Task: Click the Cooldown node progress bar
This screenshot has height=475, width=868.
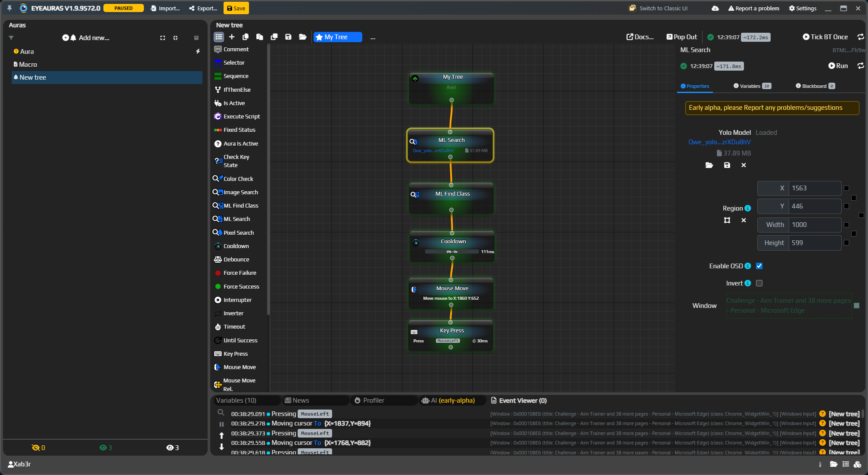Action: coord(452,251)
